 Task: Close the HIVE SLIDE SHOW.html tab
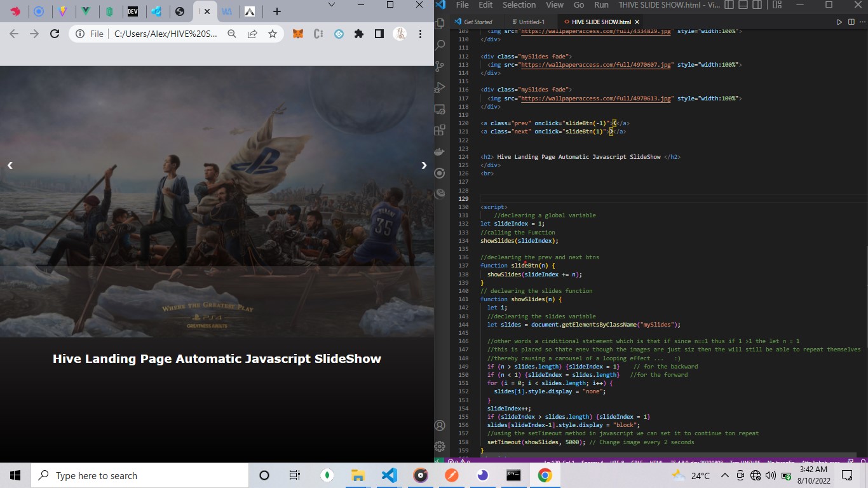point(637,22)
